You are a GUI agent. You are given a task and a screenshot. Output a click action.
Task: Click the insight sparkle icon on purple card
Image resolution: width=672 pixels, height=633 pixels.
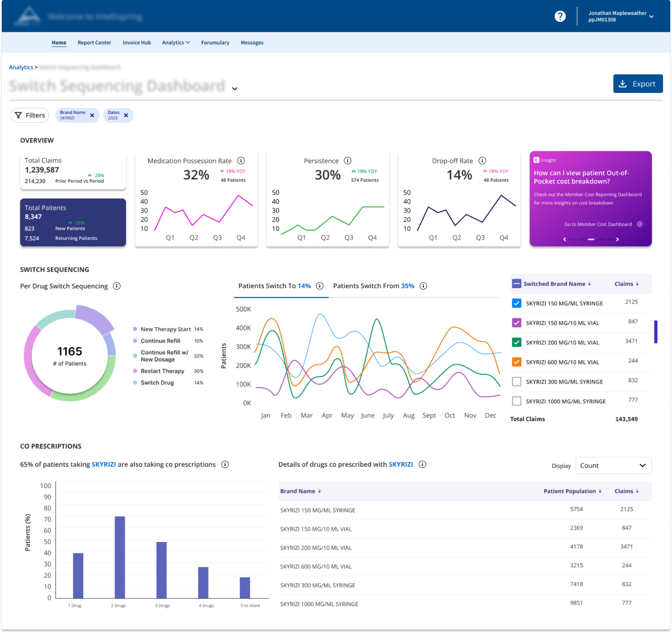537,160
